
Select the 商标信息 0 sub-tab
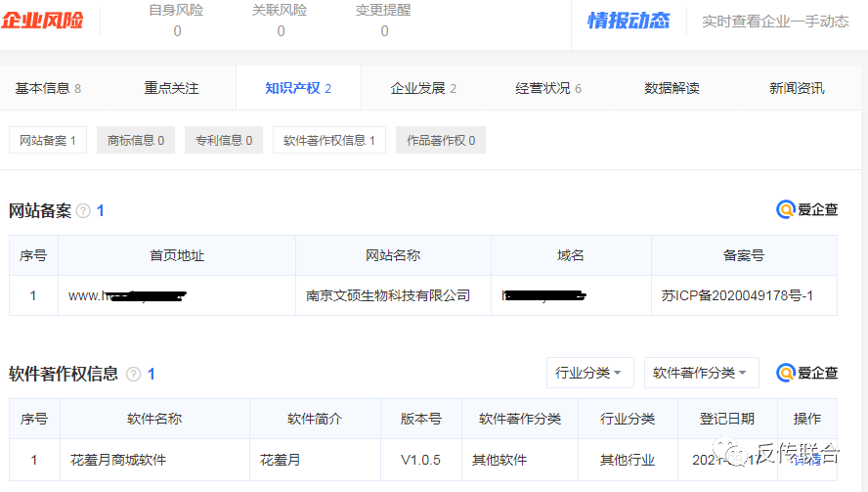[x=136, y=140]
